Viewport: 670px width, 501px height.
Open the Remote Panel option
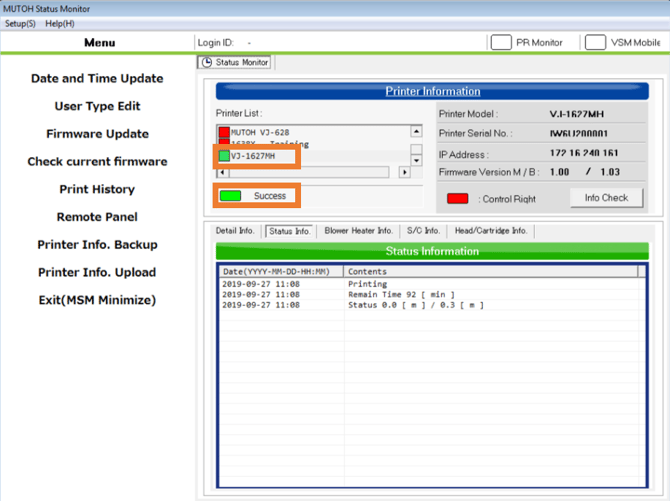[97, 217]
